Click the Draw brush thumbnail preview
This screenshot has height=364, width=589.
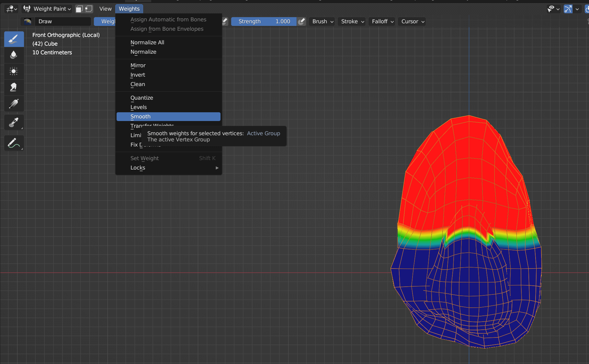coord(28,21)
